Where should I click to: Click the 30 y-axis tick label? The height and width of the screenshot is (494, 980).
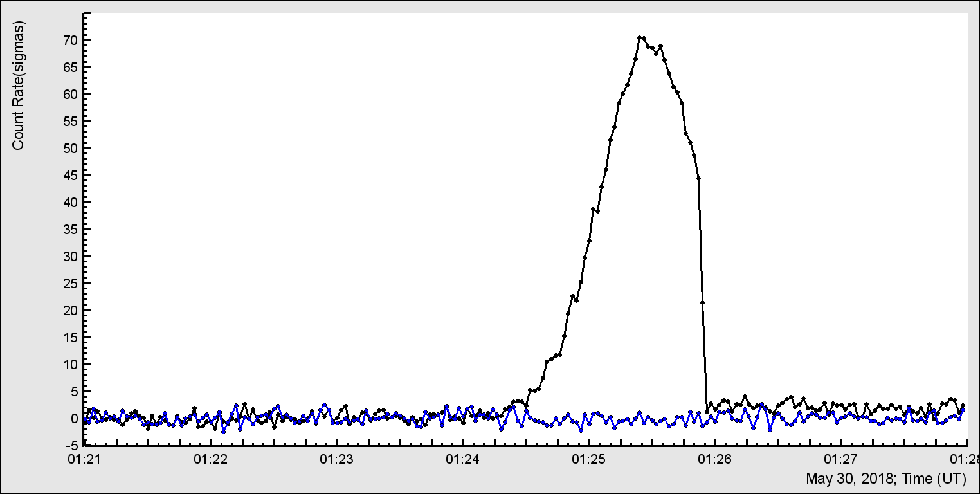point(71,257)
